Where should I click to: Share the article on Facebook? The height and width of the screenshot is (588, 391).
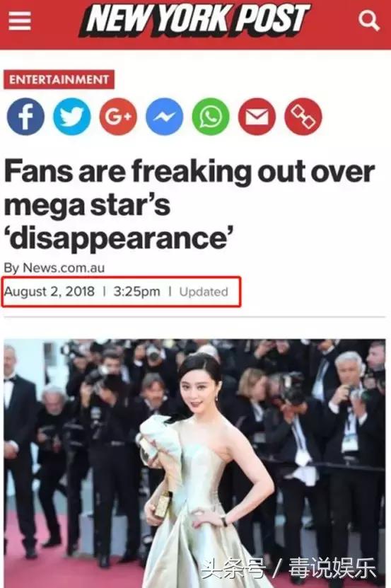[x=25, y=117]
